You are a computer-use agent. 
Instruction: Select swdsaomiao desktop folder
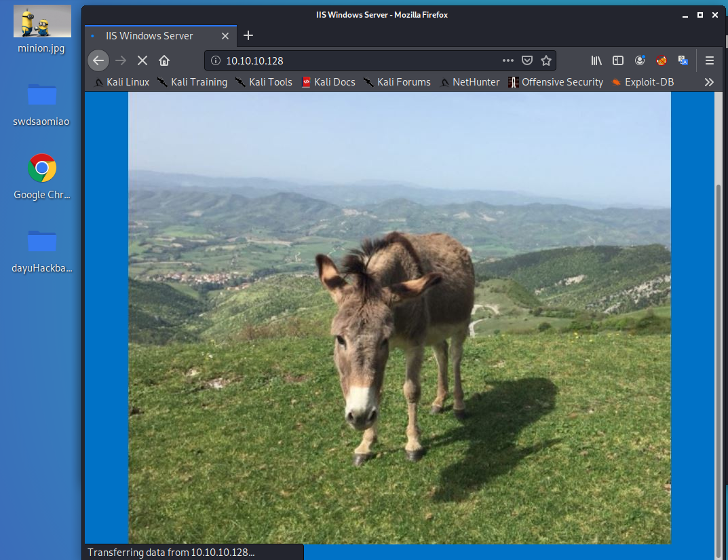[x=41, y=105]
